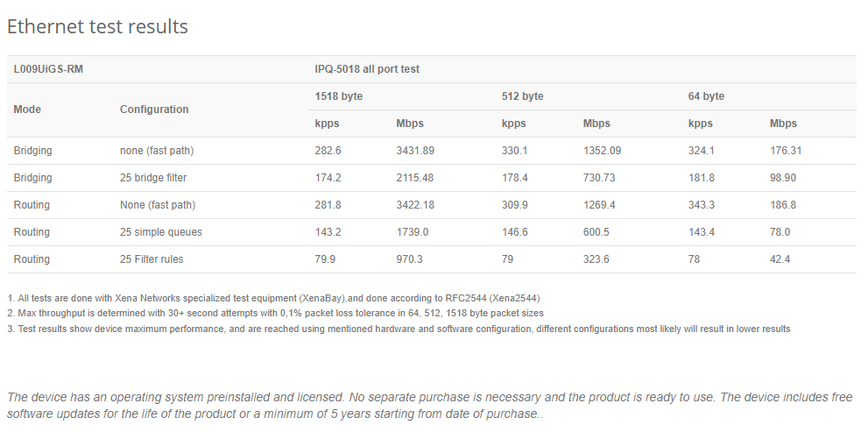868x432 pixels.
Task: Select the "25 simple queues" cell
Action: click(161, 232)
